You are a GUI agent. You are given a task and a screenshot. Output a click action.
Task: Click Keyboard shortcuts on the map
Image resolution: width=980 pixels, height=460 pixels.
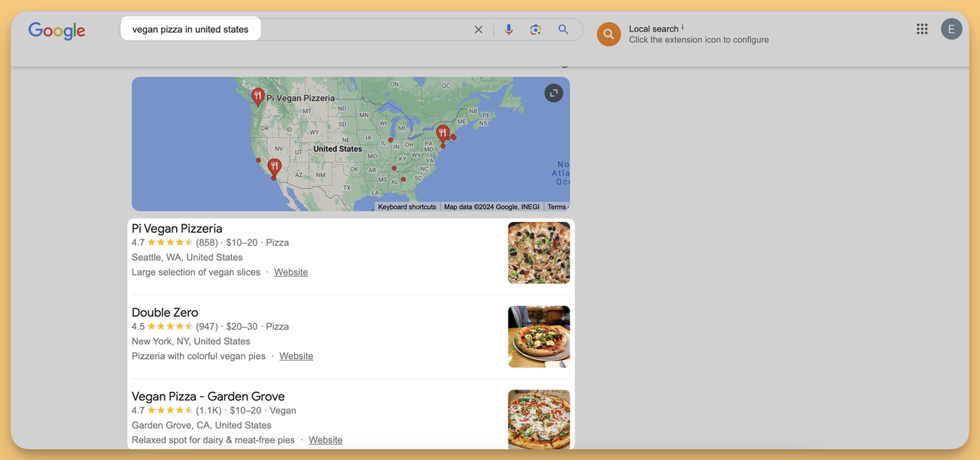[x=407, y=207]
